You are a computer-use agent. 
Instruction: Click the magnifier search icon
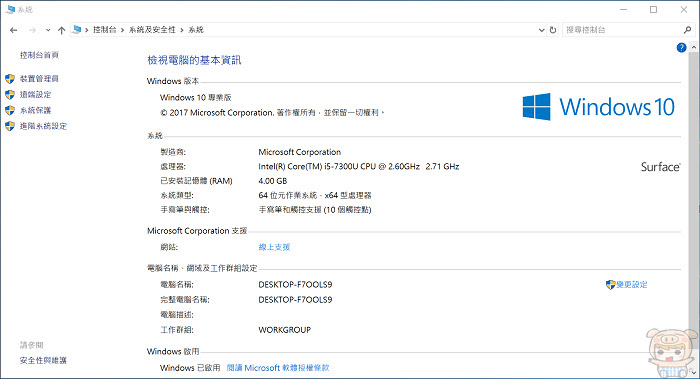point(687,30)
